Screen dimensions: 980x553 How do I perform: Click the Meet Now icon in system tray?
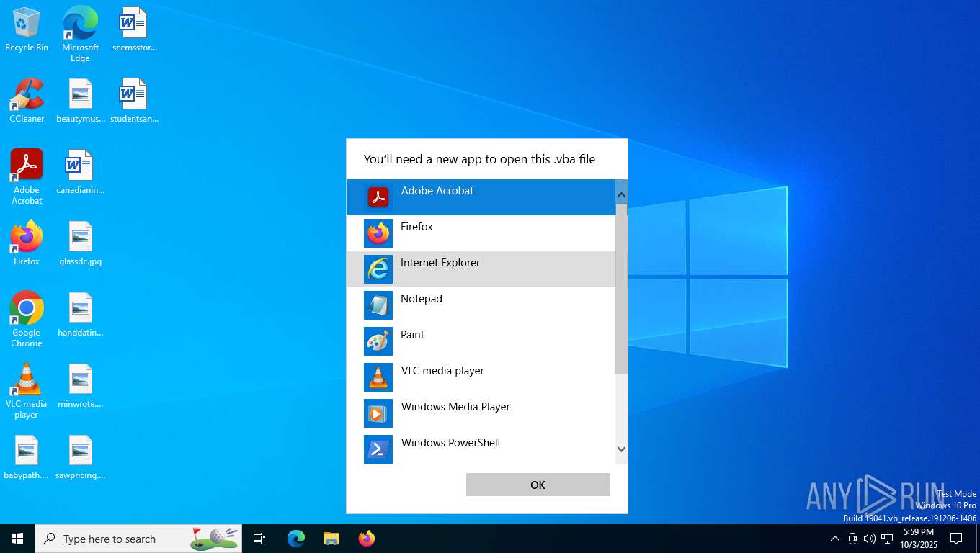tap(852, 539)
